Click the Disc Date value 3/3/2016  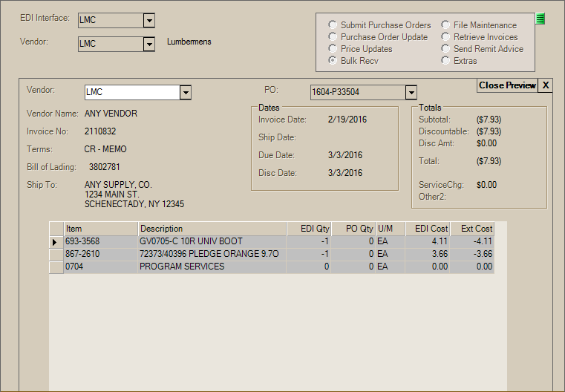[x=345, y=173]
